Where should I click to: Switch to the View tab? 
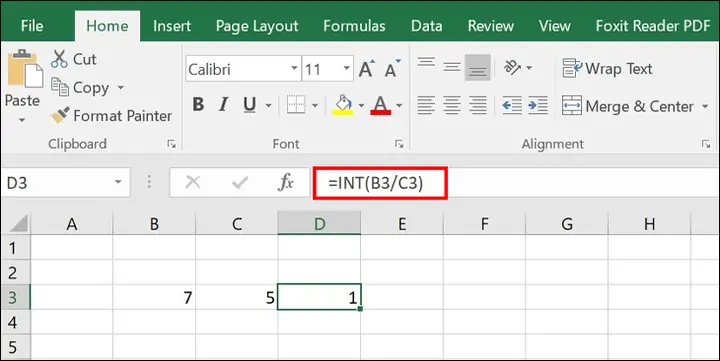(554, 26)
